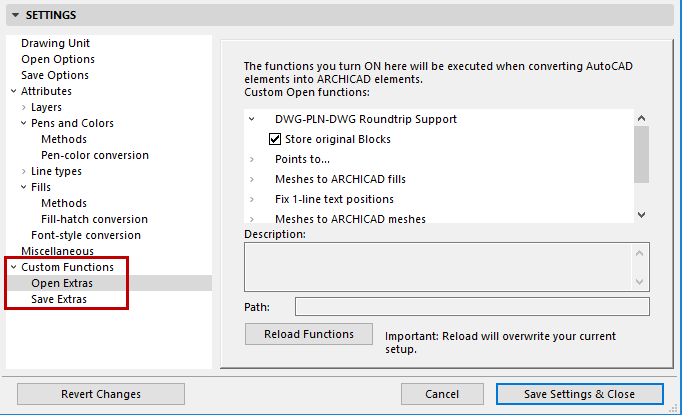Screen dimensions: 682x415
Task: Expand the Line types node
Action: pos(23,171)
